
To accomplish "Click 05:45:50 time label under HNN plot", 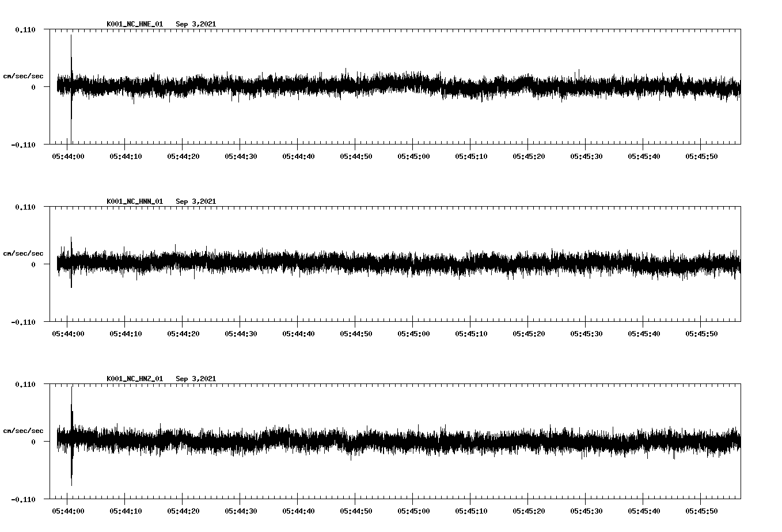I will 702,333.
